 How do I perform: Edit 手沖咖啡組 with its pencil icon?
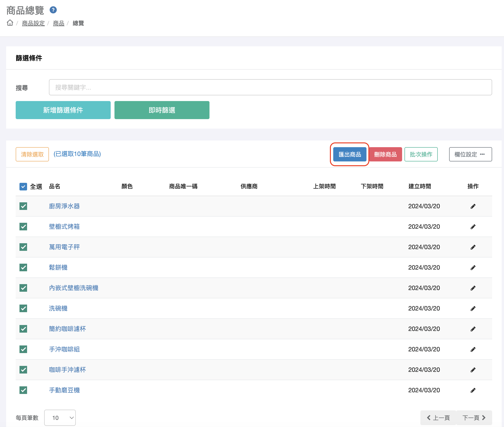coord(473,349)
